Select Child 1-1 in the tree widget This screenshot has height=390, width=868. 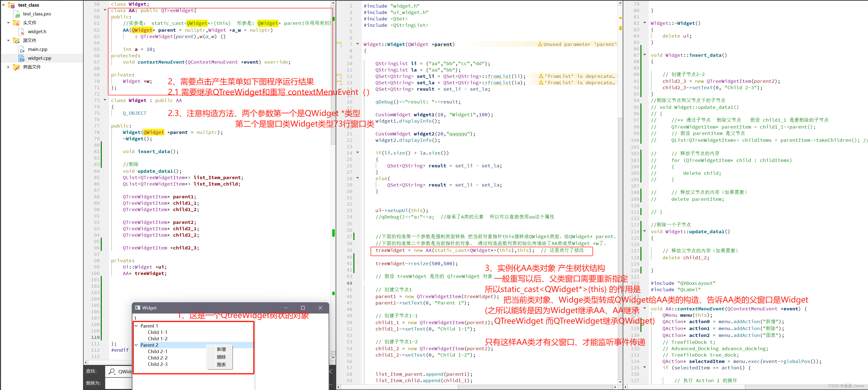(157, 332)
